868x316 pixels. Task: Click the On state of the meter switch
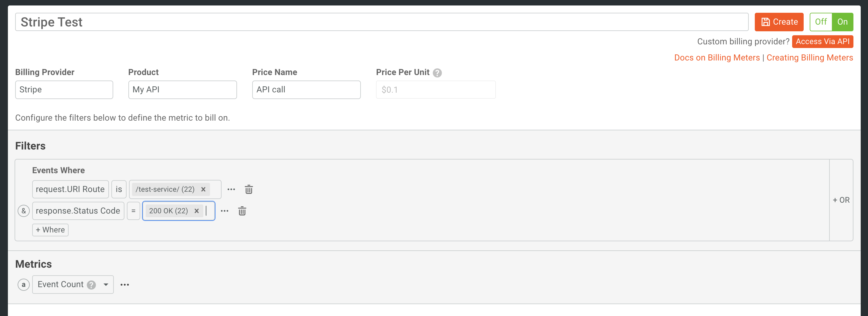843,22
